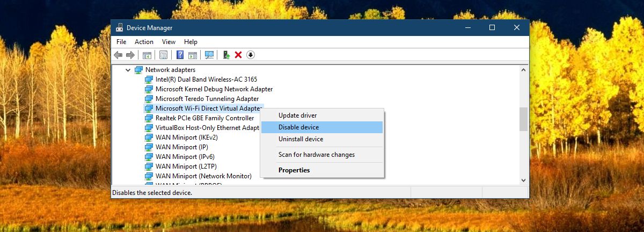Image resolution: width=644 pixels, height=232 pixels.
Task: Click the Disable device down-arrow icon
Action: pos(251,55)
